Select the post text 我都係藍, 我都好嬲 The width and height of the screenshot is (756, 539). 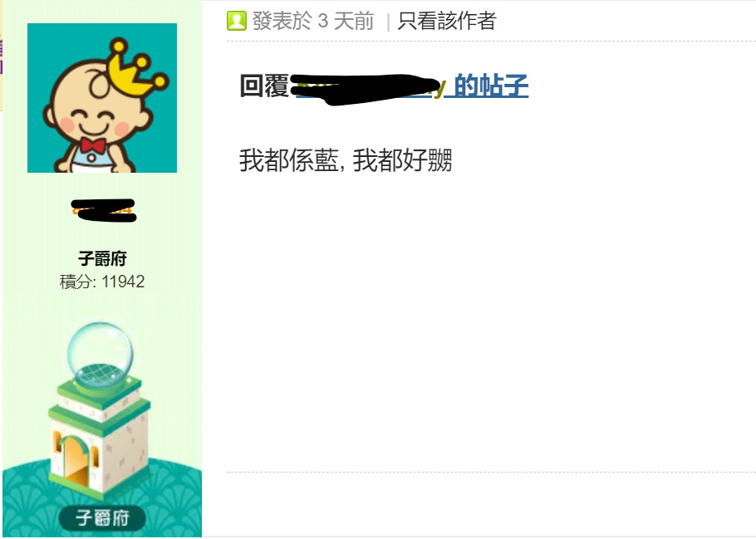pos(346,160)
